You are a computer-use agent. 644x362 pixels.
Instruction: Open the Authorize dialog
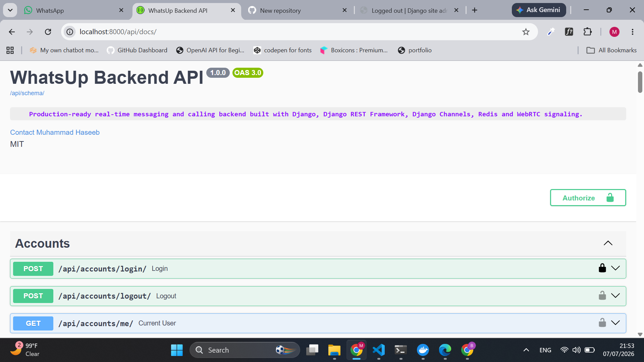588,198
